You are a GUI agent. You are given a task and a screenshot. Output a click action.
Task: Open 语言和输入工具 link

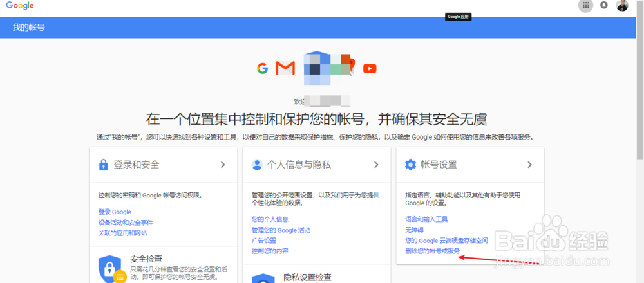(x=427, y=219)
